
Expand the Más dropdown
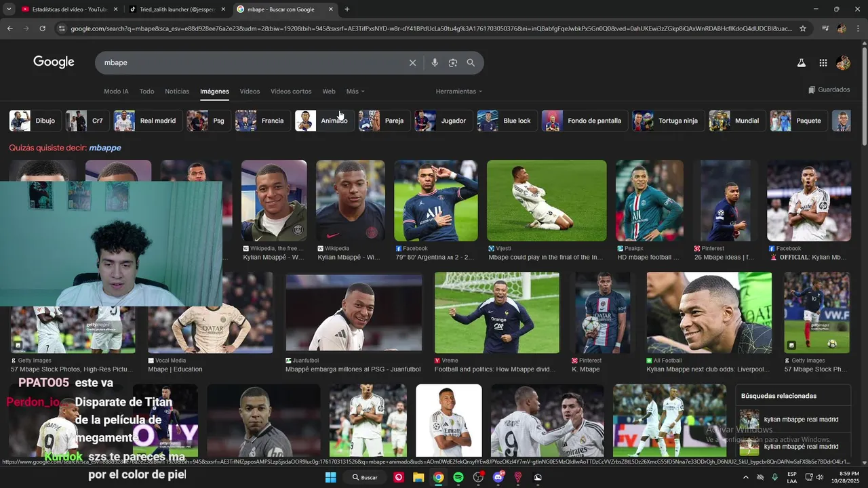coord(355,91)
